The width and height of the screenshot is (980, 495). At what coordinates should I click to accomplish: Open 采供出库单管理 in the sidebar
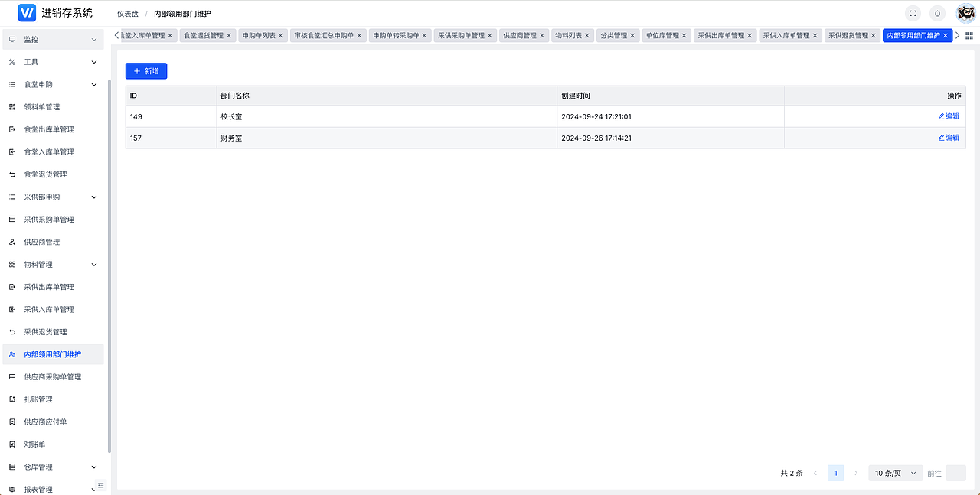pyautogui.click(x=52, y=287)
